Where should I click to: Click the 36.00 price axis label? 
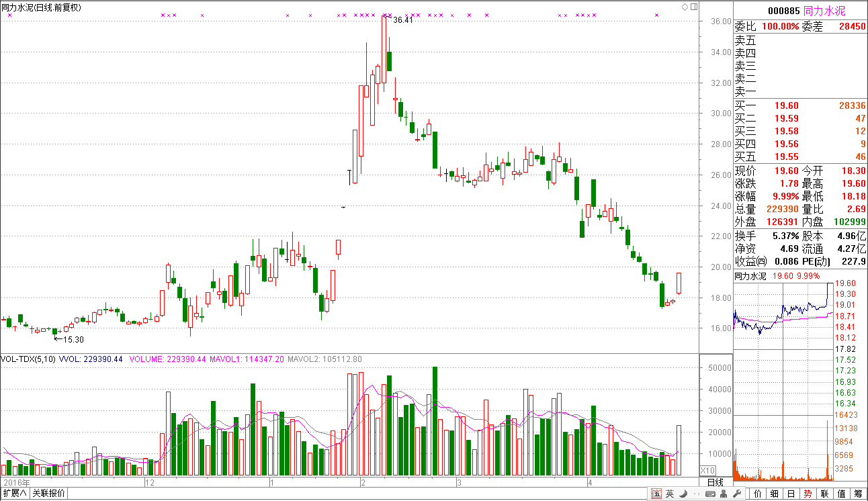click(x=722, y=21)
